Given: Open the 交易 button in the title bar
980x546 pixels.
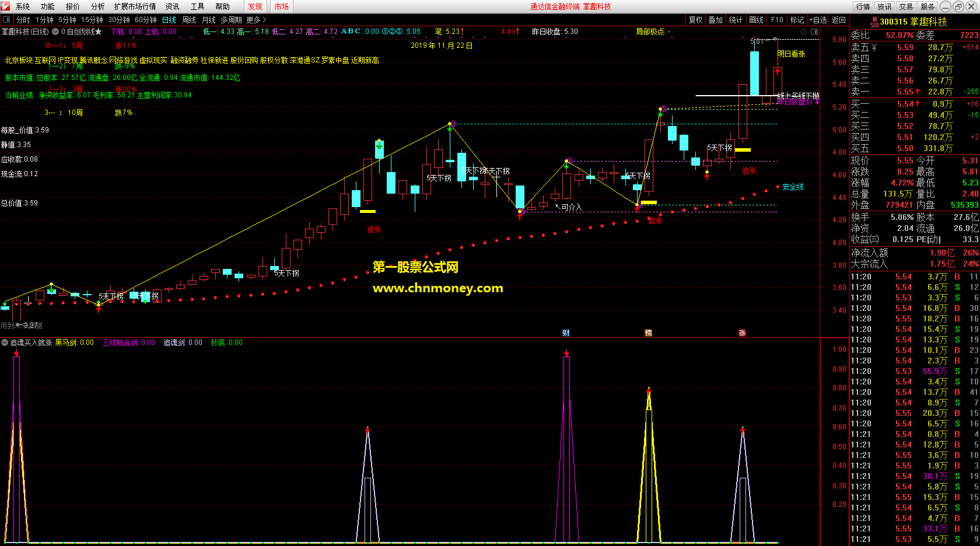Looking at the screenshot, I should coord(906,6).
